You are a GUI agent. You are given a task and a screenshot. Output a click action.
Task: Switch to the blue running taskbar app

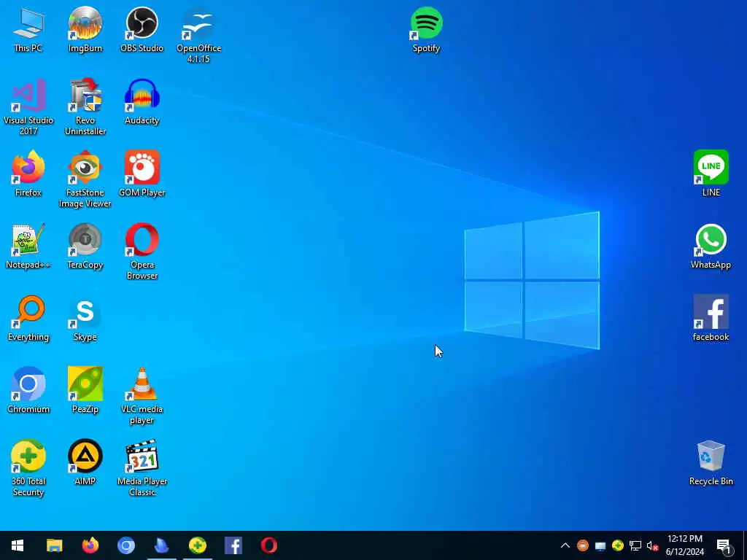click(162, 545)
